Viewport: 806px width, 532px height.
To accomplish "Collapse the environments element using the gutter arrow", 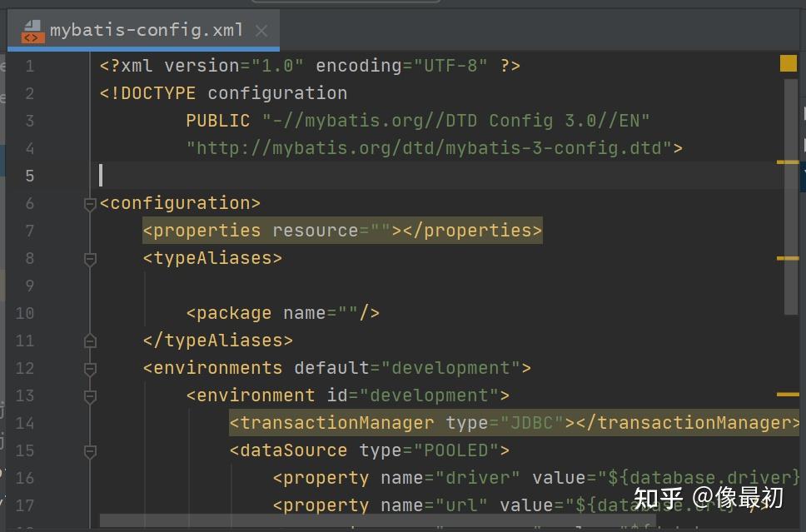I will point(89,368).
